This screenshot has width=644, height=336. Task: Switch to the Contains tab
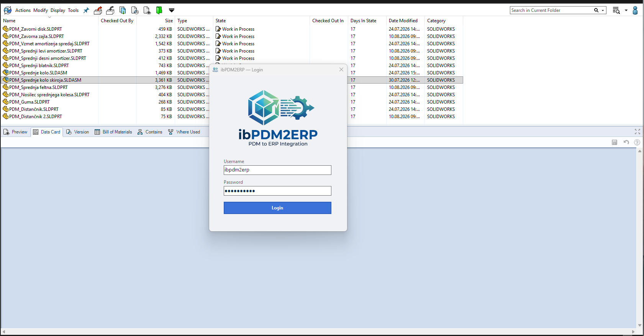tap(150, 132)
